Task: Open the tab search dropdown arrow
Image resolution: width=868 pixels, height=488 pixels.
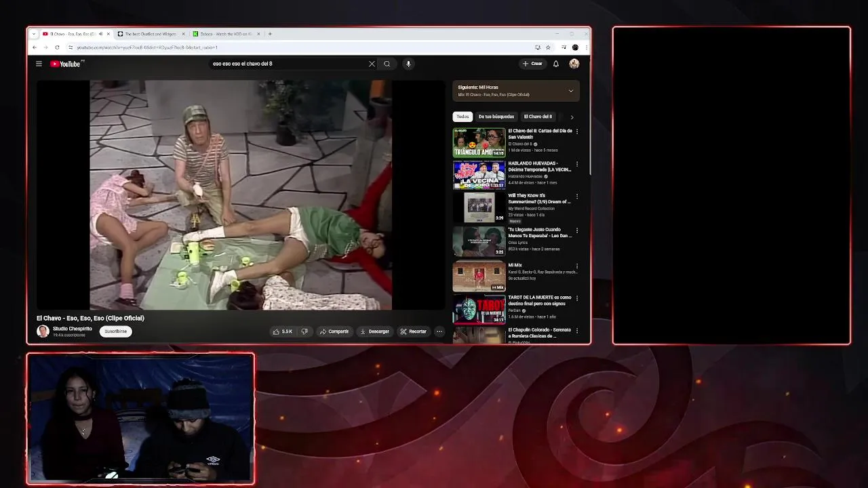Action: point(34,34)
